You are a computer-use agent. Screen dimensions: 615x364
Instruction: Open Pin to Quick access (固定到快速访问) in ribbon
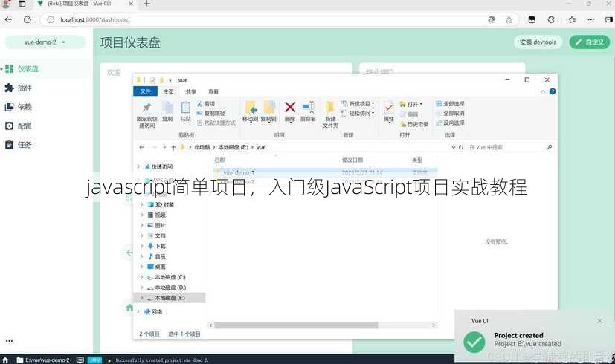pos(146,115)
